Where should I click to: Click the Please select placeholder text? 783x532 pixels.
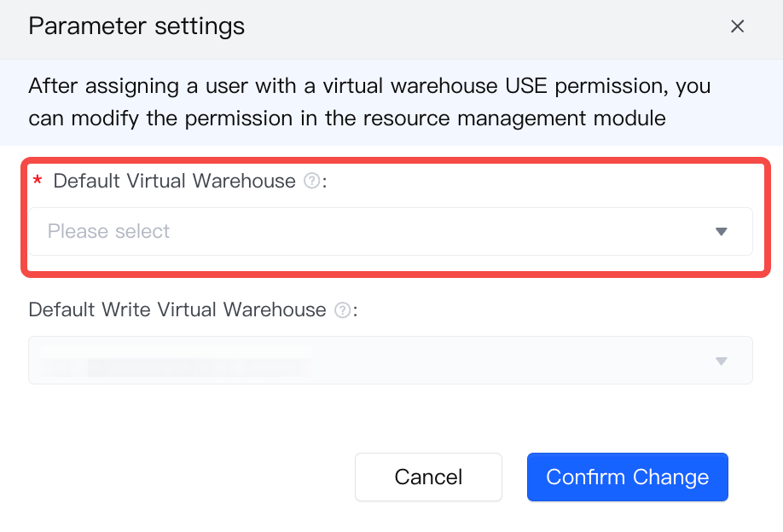click(x=109, y=232)
